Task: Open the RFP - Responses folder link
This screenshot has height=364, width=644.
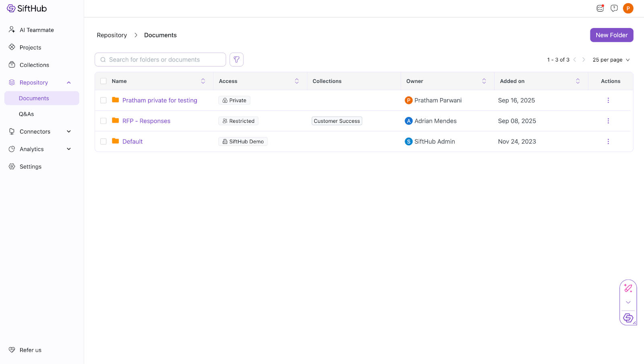Action: [146, 121]
